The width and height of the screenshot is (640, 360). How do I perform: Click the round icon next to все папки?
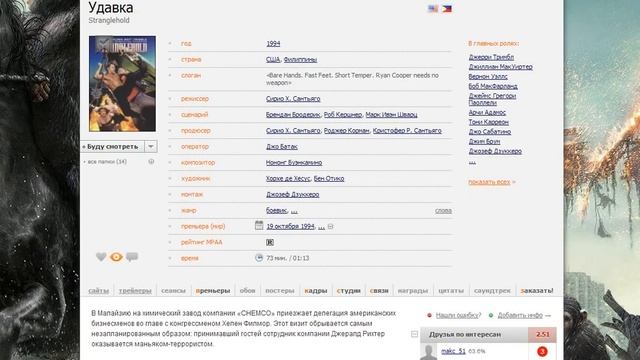click(x=151, y=162)
